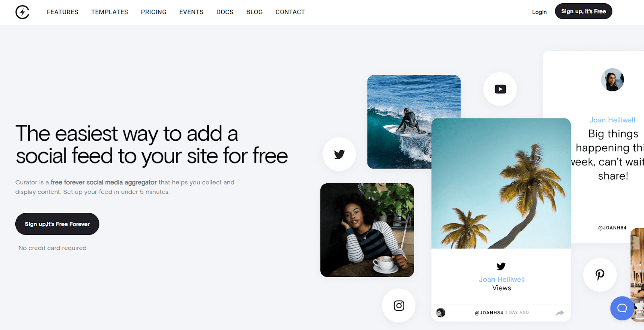The width and height of the screenshot is (644, 330).
Task: Click the Pinterest icon circle
Action: (x=600, y=275)
